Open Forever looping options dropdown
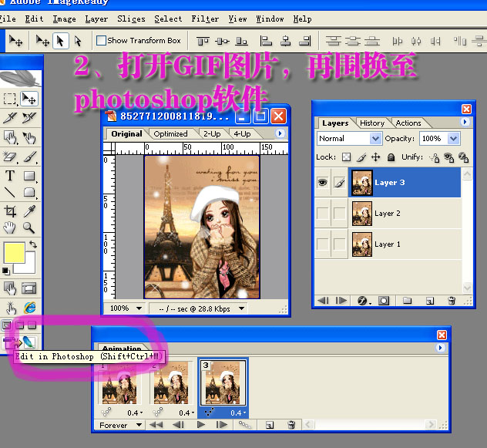 [139, 425]
